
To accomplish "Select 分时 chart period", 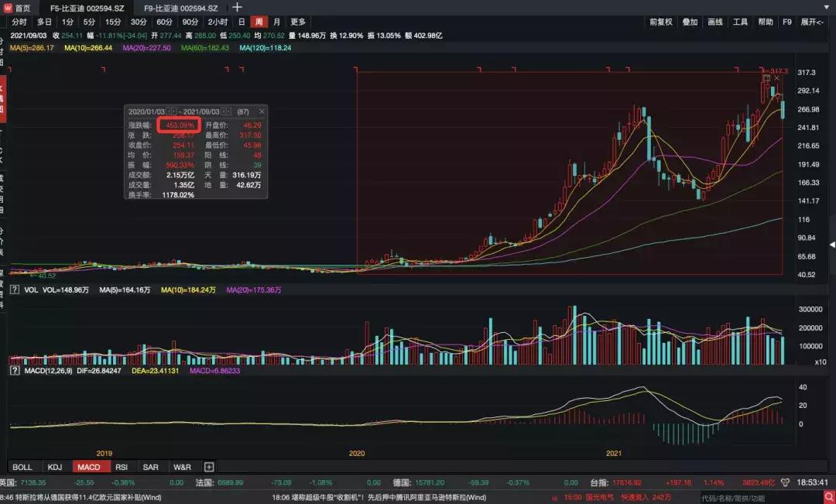I will click(19, 22).
